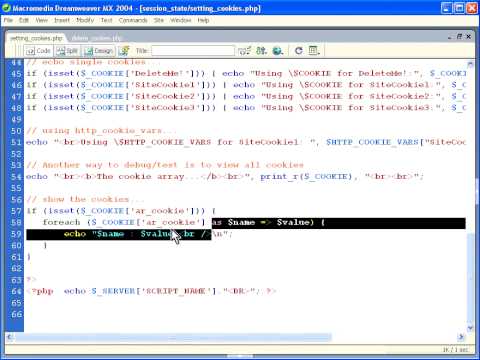Screen dimensions: 480x360
Task: Click "$HTTP_COOKIE_VARS" variable on line 51
Action: pyautogui.click(x=372, y=142)
